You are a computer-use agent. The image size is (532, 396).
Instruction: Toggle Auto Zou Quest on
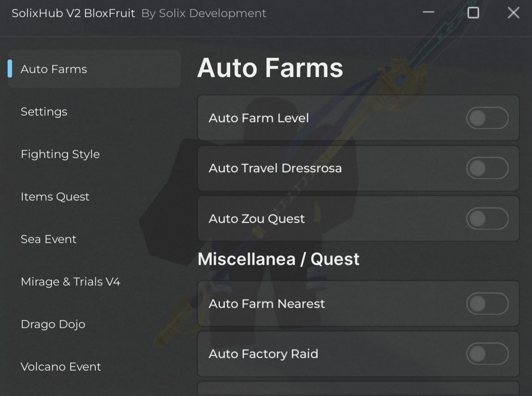[487, 219]
